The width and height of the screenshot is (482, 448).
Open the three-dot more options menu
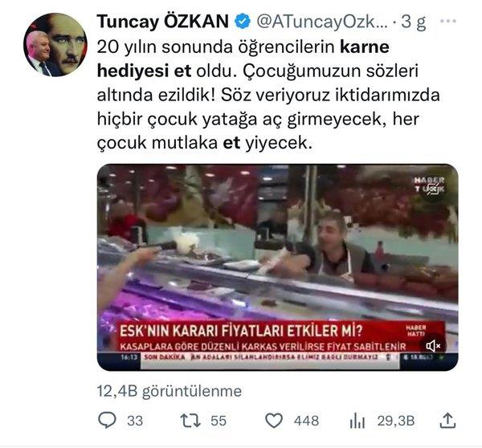(448, 21)
